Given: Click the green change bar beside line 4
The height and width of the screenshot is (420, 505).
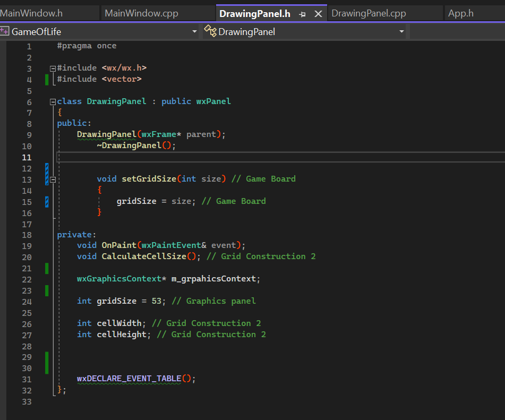Looking at the screenshot, I should [x=46, y=79].
